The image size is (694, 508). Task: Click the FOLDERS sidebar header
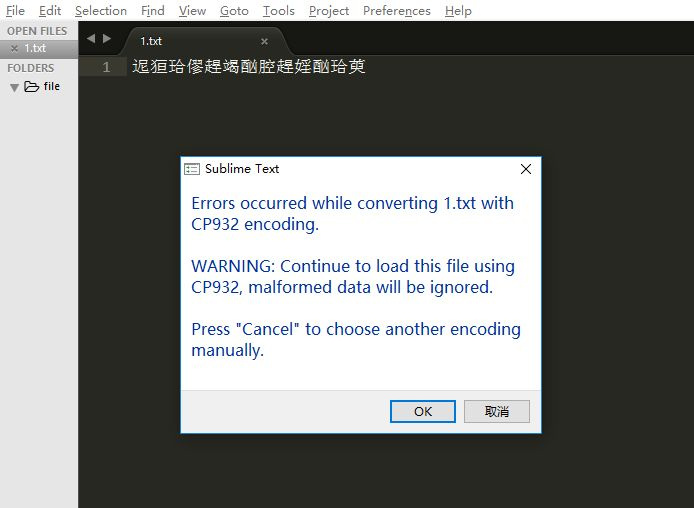pyautogui.click(x=31, y=68)
